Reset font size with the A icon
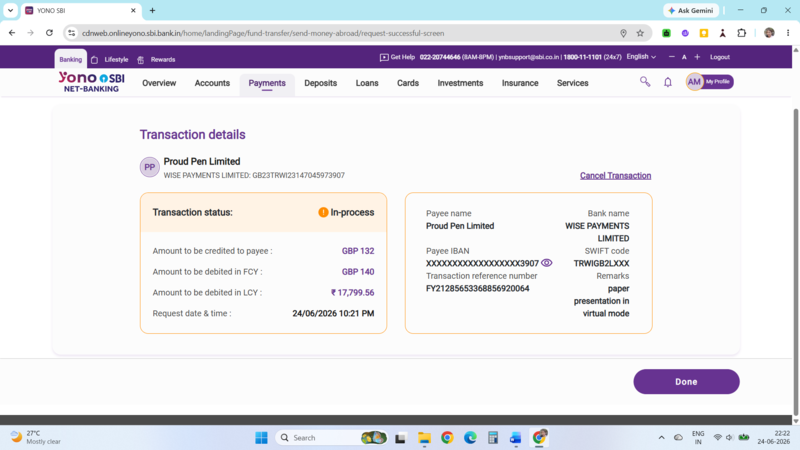The height and width of the screenshot is (450, 800). click(x=684, y=57)
